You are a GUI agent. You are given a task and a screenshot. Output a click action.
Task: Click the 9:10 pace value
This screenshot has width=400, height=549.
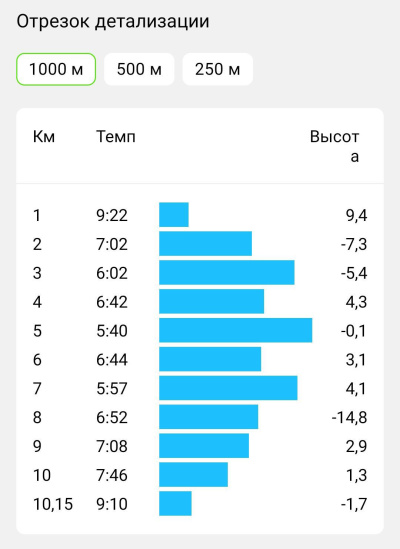tap(112, 504)
